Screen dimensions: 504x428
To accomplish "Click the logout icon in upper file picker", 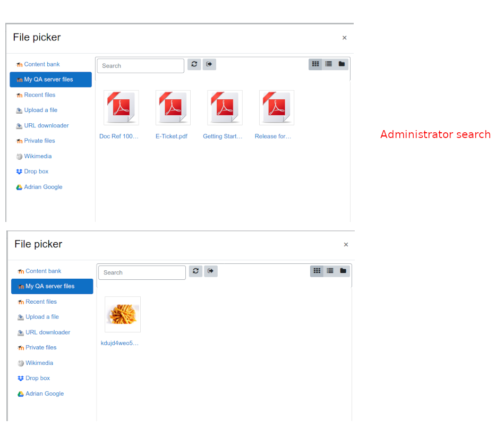I will point(209,64).
